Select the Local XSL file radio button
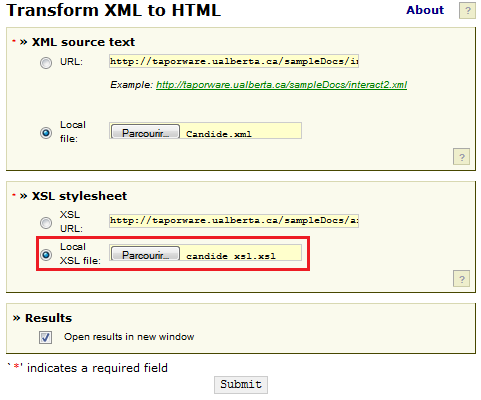 (46, 255)
